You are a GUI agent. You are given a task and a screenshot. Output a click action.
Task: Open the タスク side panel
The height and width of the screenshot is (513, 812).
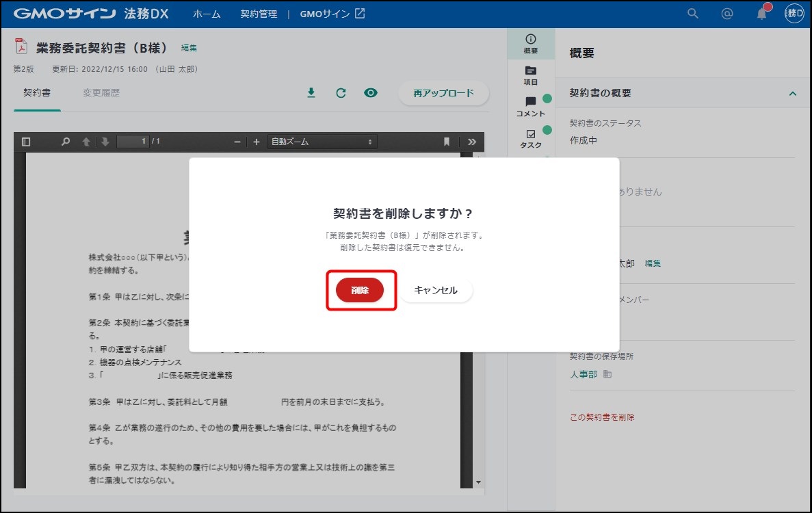(530, 139)
